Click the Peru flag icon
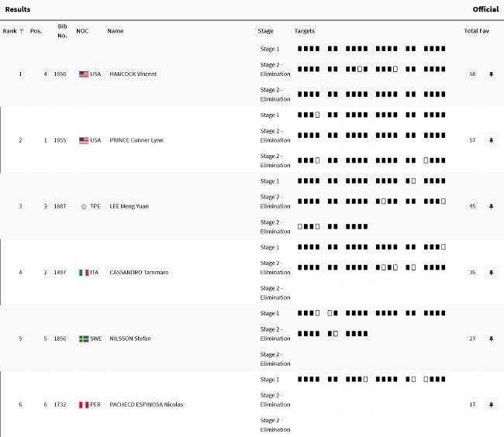 [84, 405]
